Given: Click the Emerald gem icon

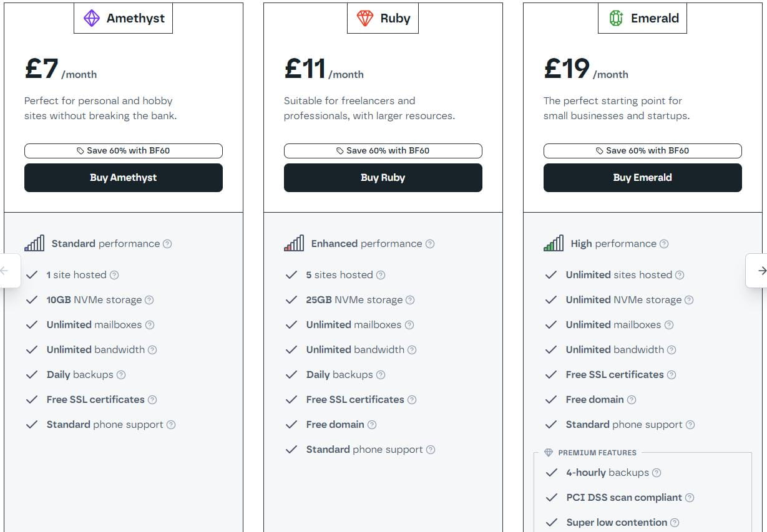Looking at the screenshot, I should click(616, 18).
